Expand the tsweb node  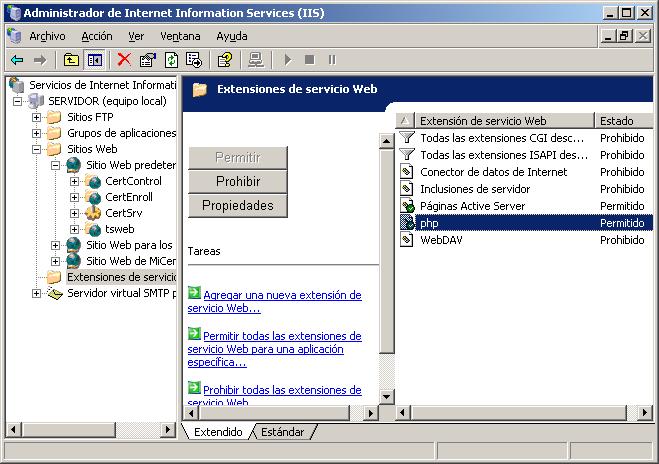tap(74, 229)
